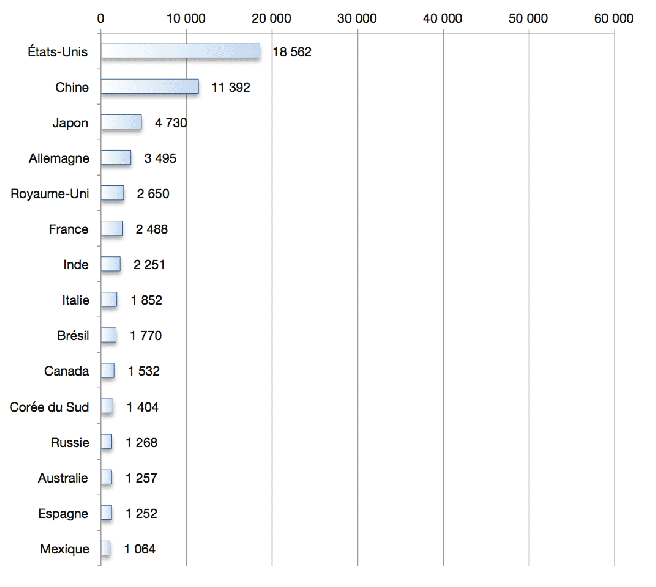
Task: Click the Canada bar
Action: click(x=107, y=371)
